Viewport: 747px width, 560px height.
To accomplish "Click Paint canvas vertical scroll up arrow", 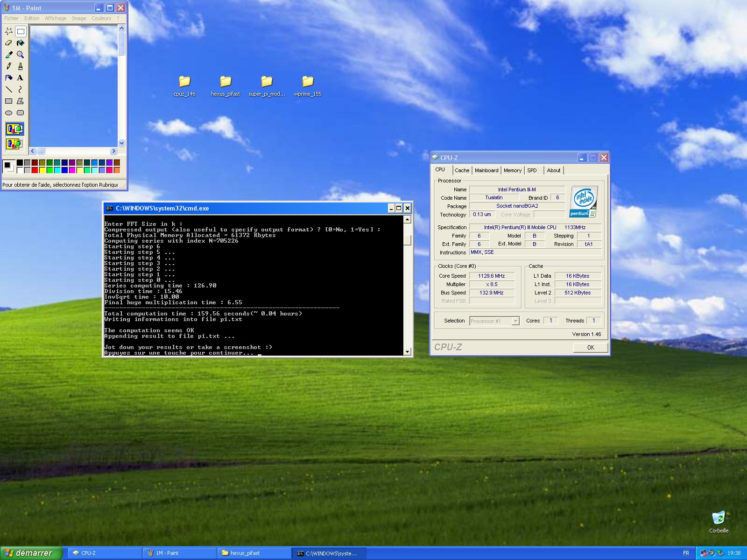I will [x=122, y=28].
